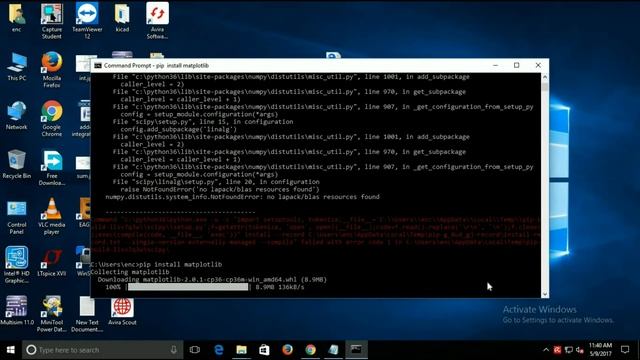640x360 pixels.
Task: Click the 'pip install matplotlib' command line
Action: [156, 264]
